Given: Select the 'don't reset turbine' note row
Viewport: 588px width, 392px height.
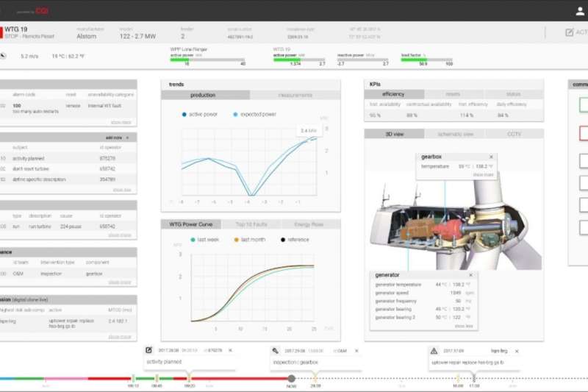Looking at the screenshot, I should pos(68,169).
